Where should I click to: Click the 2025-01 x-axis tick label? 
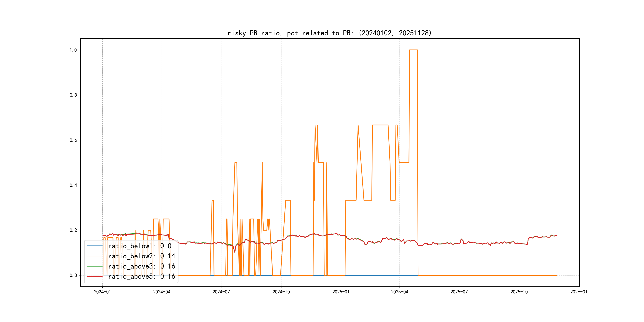[x=341, y=292]
